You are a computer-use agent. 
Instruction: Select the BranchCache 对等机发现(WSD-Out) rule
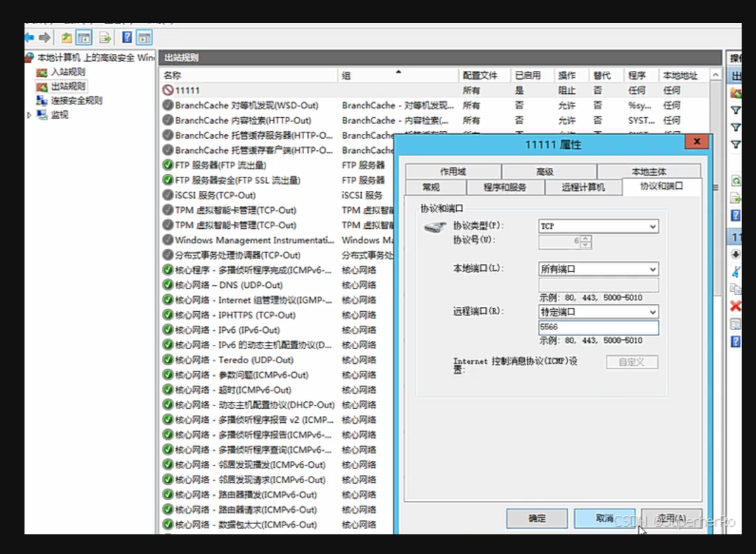click(247, 105)
